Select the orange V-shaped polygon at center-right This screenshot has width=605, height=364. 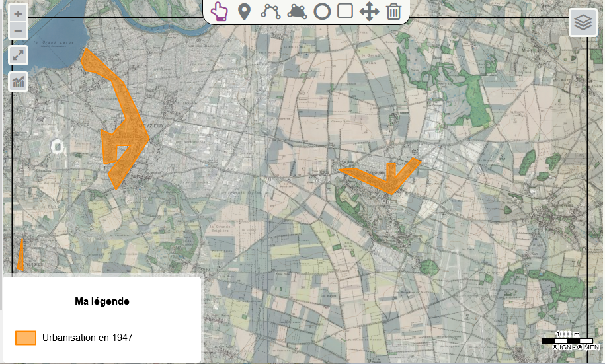pos(390,180)
